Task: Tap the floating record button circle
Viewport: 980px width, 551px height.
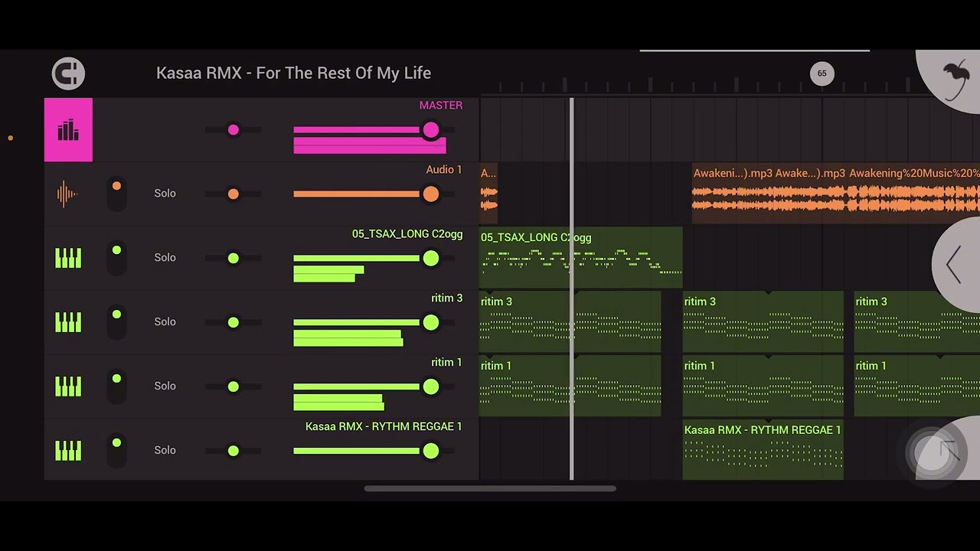Action: tap(932, 454)
